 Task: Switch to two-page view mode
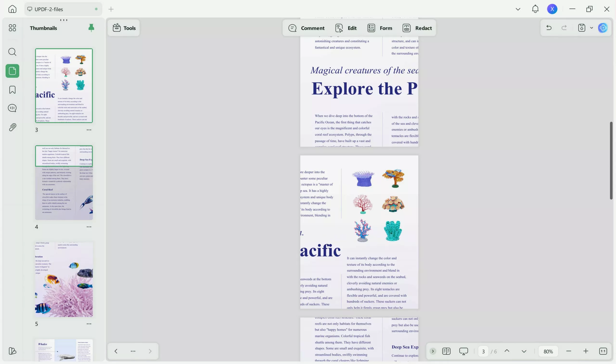coord(446,351)
